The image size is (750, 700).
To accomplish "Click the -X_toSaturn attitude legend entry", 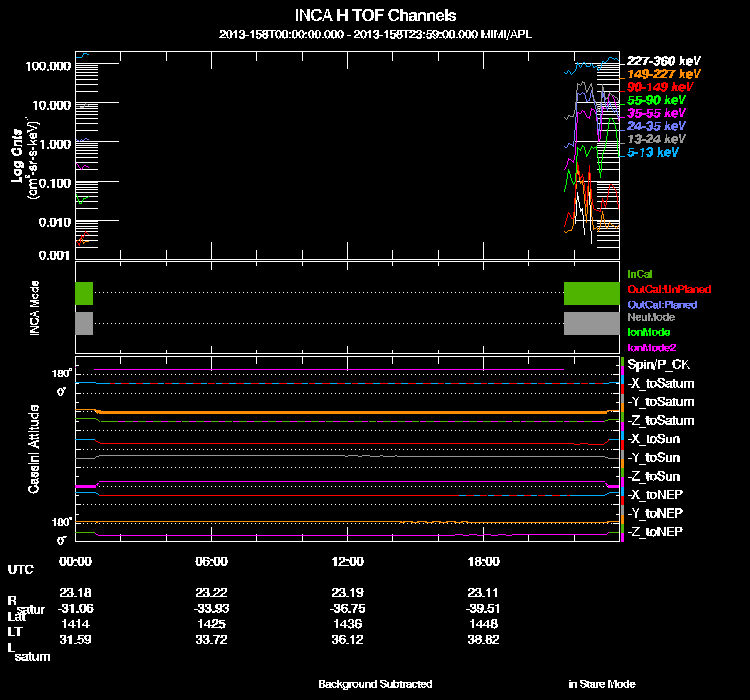I will 660,384.
